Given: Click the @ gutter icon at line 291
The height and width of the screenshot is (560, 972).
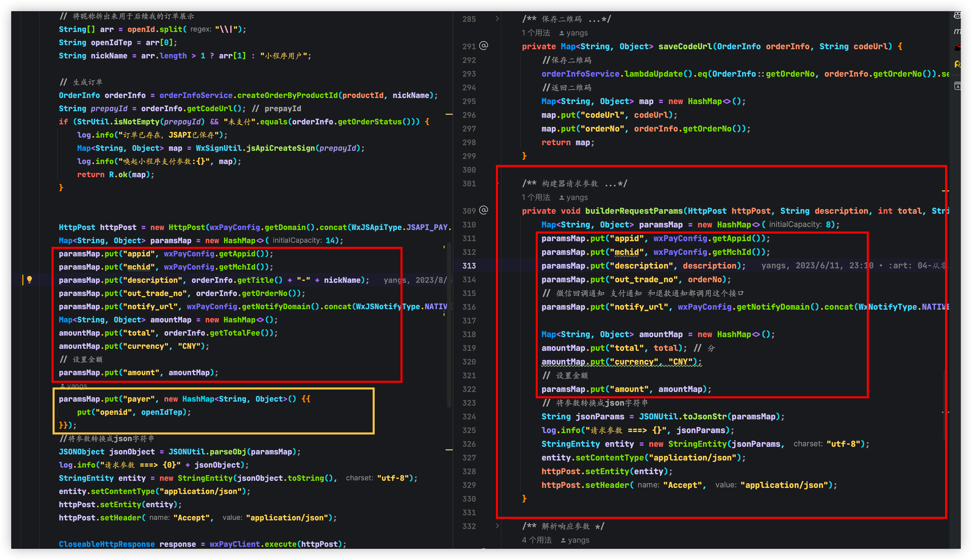Looking at the screenshot, I should coord(484,46).
